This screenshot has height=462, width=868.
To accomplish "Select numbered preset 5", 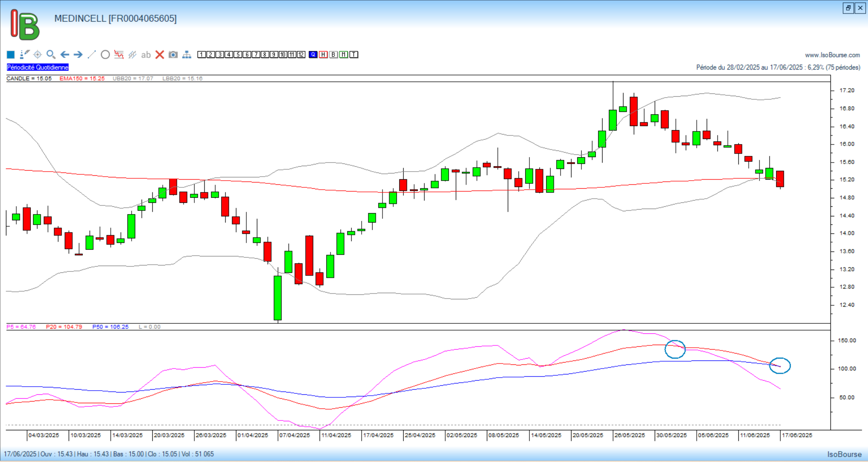I will coord(238,55).
